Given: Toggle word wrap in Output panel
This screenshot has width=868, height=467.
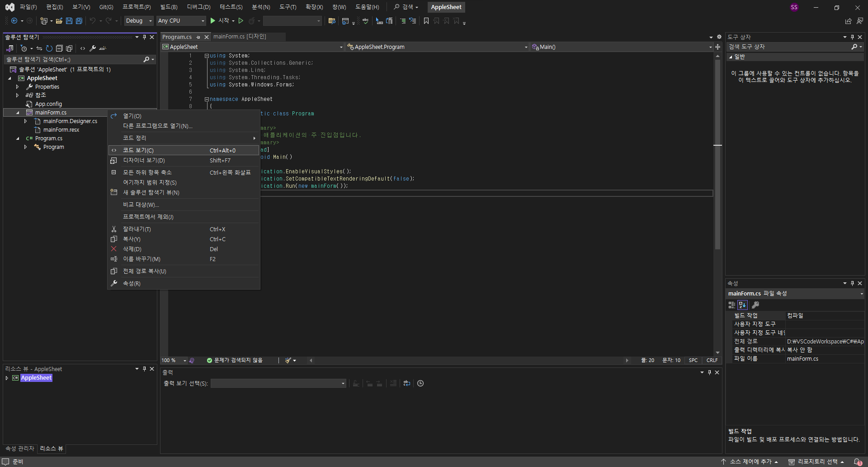Looking at the screenshot, I should [407, 383].
